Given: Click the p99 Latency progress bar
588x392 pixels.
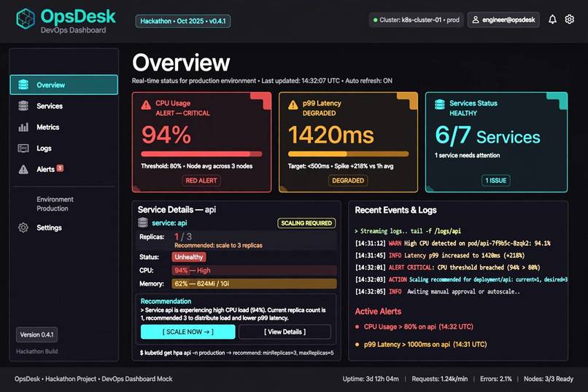Looking at the screenshot, I should pyautogui.click(x=348, y=154).
